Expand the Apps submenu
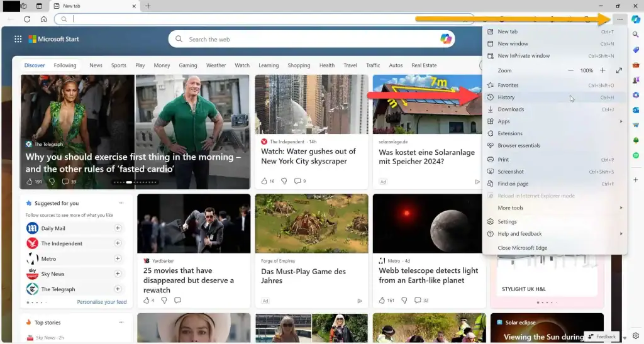The height and width of the screenshot is (344, 644). click(553, 121)
